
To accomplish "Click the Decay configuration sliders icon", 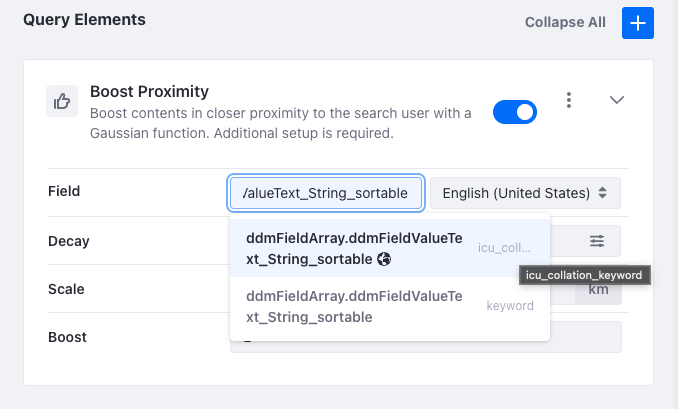I will pos(597,241).
